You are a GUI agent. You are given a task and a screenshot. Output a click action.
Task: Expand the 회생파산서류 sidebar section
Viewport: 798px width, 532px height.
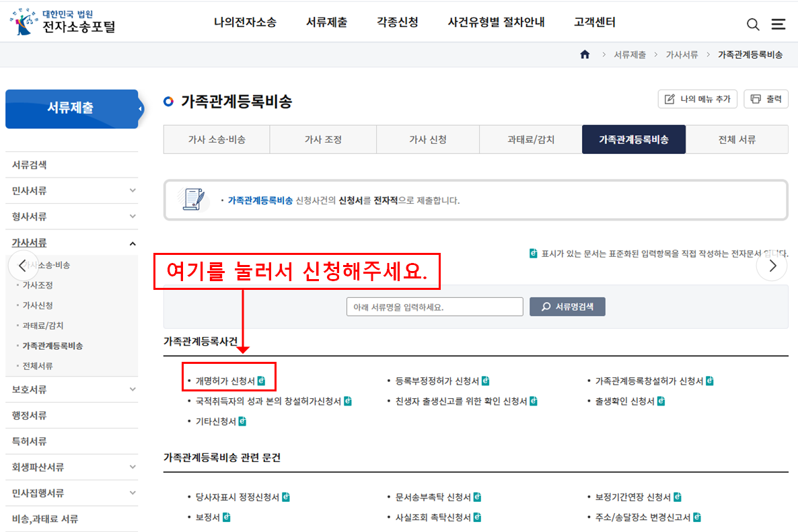(72, 467)
